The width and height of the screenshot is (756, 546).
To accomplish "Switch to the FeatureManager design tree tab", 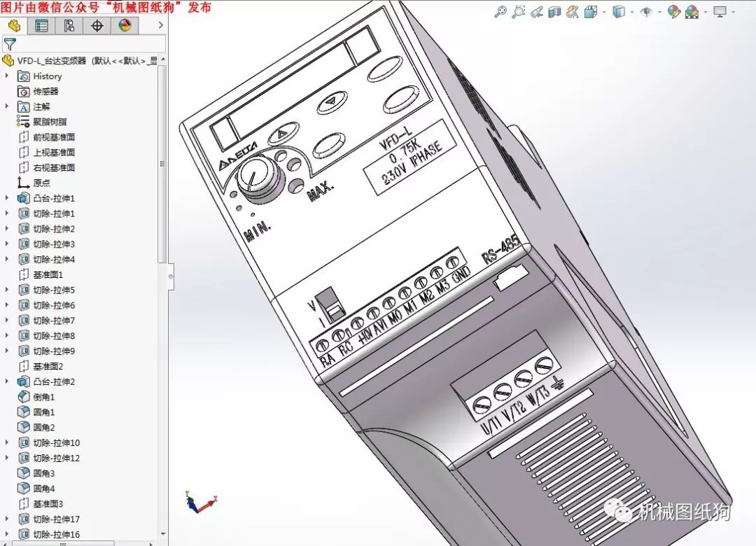I will 14,26.
